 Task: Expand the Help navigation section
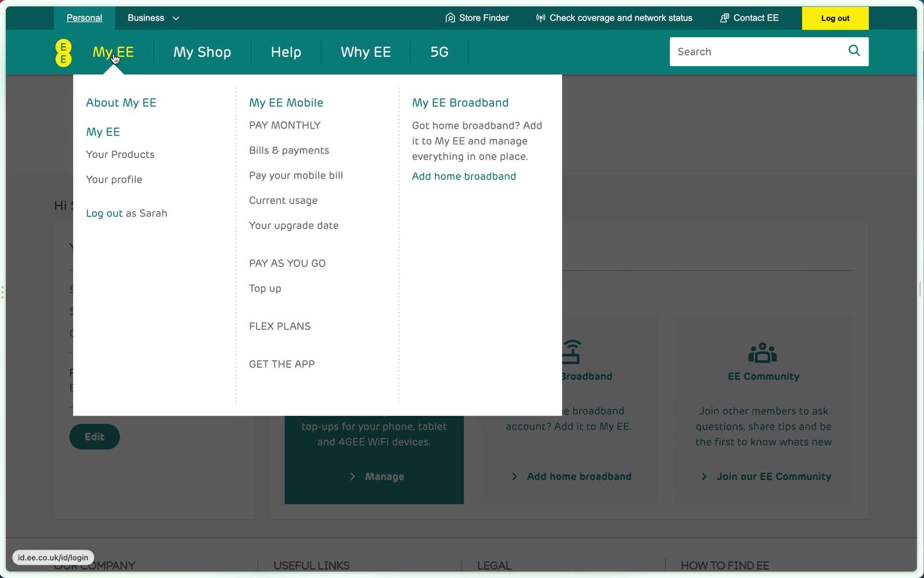coord(286,51)
